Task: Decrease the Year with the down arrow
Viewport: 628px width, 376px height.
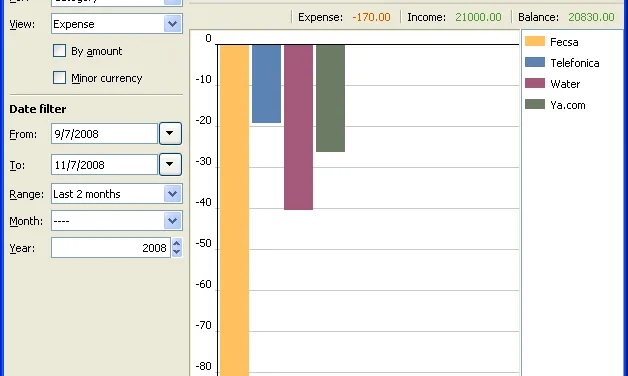Action: tap(177, 252)
